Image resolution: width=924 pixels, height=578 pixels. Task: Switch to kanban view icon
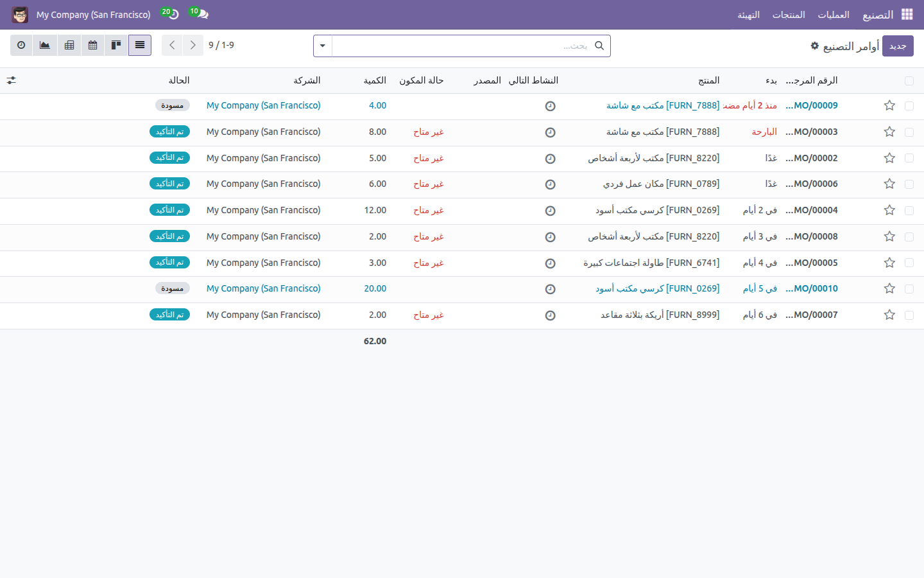[116, 46]
